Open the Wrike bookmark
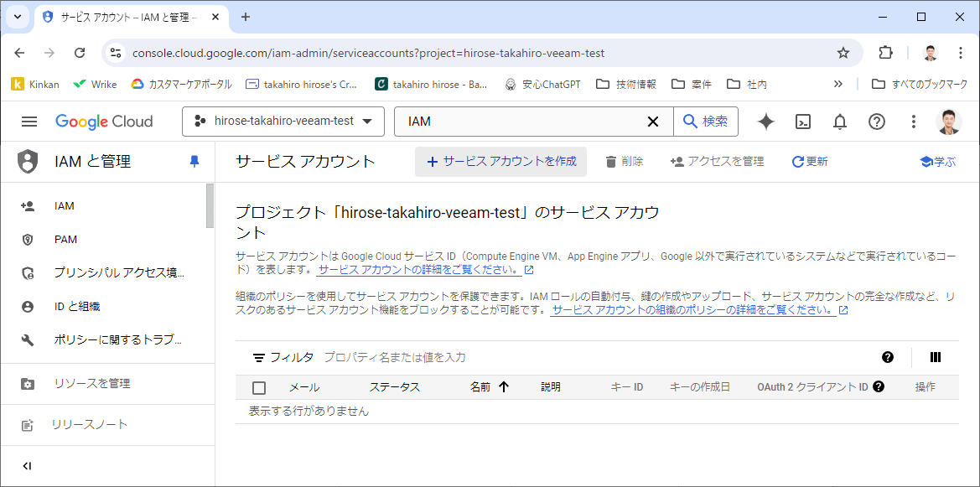Viewport: 980px width, 487px height. tap(95, 84)
